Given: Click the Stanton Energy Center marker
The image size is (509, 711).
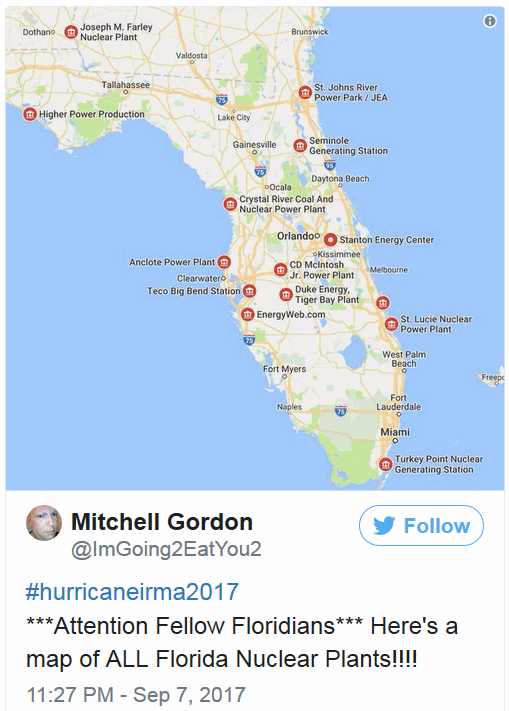Looking at the screenshot, I should (330, 239).
